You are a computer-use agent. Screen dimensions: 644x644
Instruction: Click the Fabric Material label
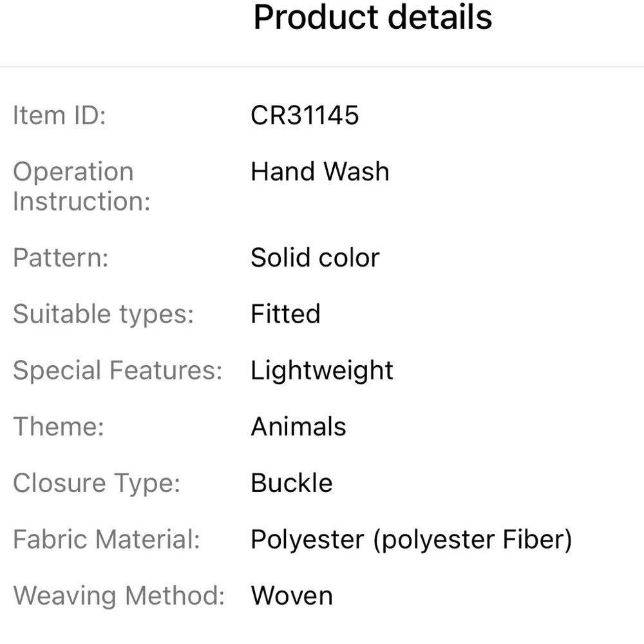[x=106, y=540]
